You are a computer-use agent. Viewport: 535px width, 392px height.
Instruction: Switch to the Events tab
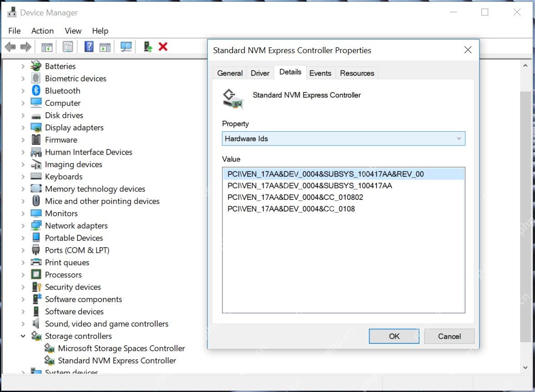320,73
